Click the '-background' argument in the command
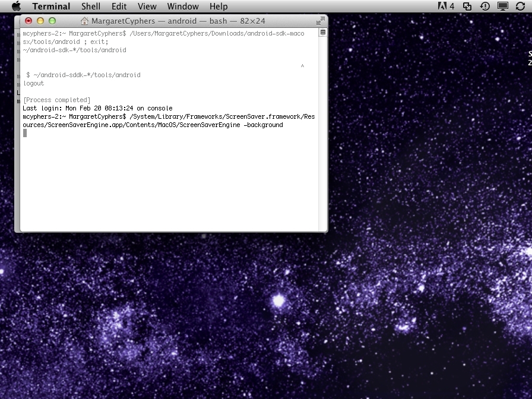 (263, 125)
